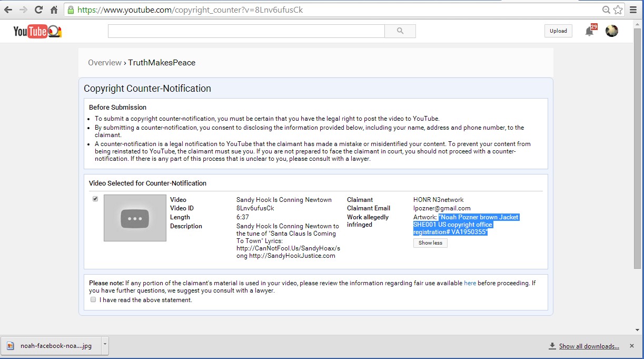The width and height of the screenshot is (644, 359).
Task: Open the notifications bell
Action: click(x=589, y=31)
